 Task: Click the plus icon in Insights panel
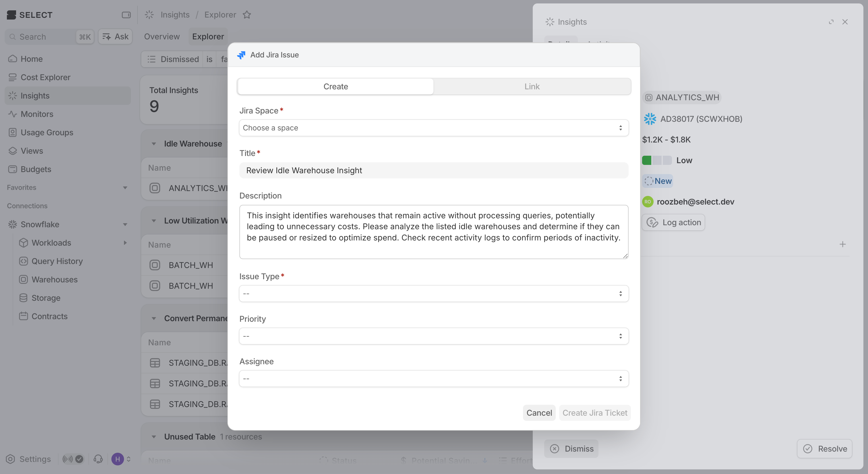click(x=842, y=244)
